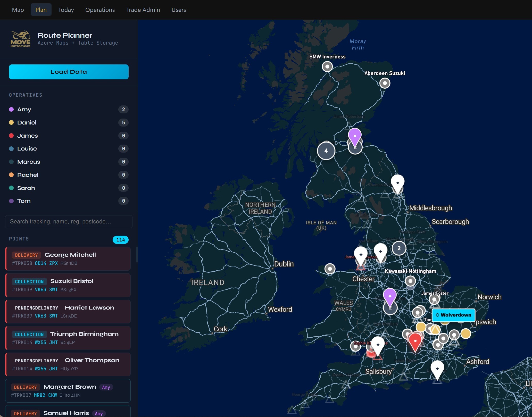Select Triumph Birmingham collection card
The width and height of the screenshot is (532, 417).
pyautogui.click(x=68, y=338)
